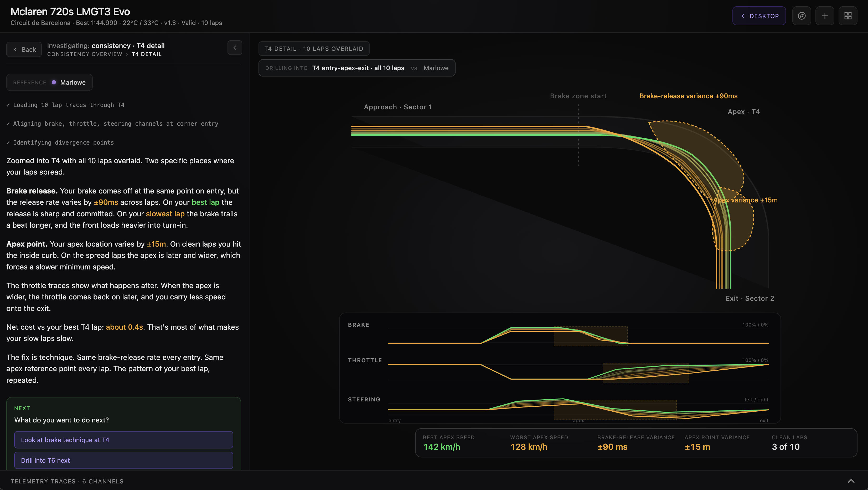Open the compass navigation icon

(802, 16)
